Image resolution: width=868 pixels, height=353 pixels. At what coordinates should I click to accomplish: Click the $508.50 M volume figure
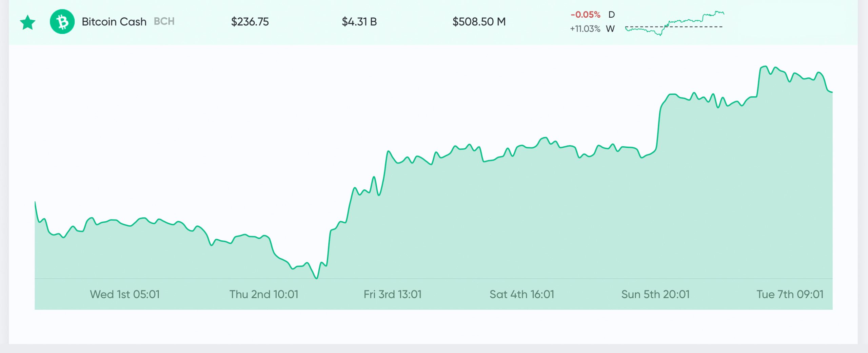[479, 22]
